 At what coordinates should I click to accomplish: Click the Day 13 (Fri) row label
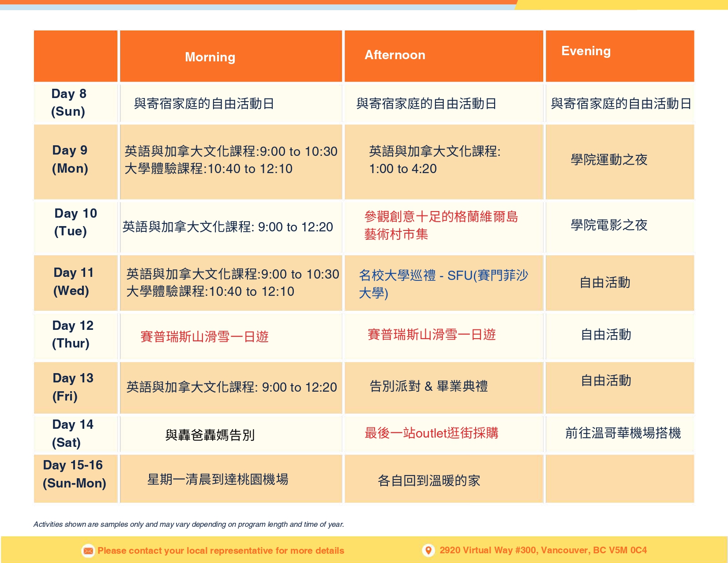pyautogui.click(x=73, y=387)
